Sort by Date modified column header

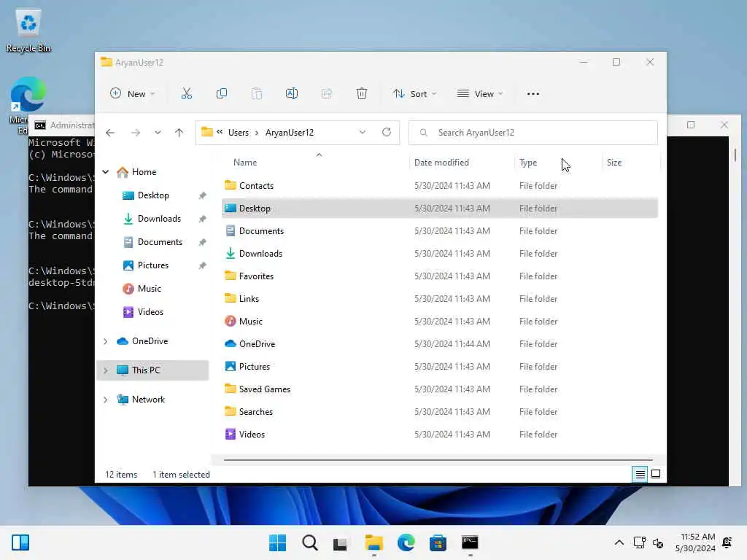click(x=441, y=163)
